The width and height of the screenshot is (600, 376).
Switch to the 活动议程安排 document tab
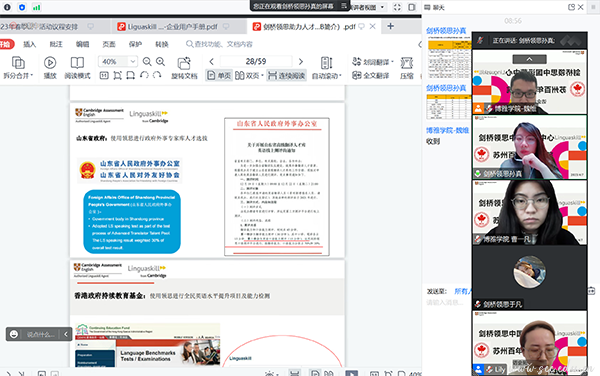[x=46, y=26]
